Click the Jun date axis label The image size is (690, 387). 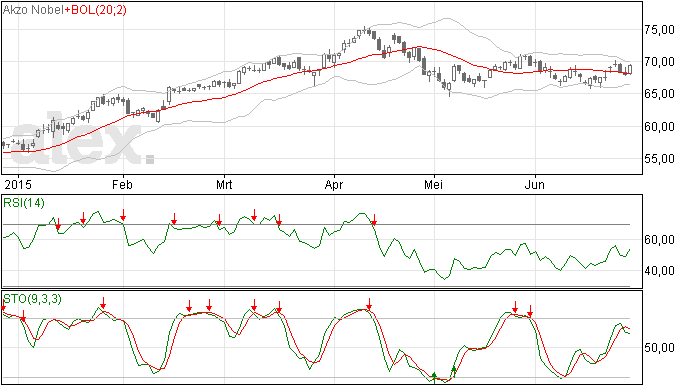pyautogui.click(x=535, y=184)
